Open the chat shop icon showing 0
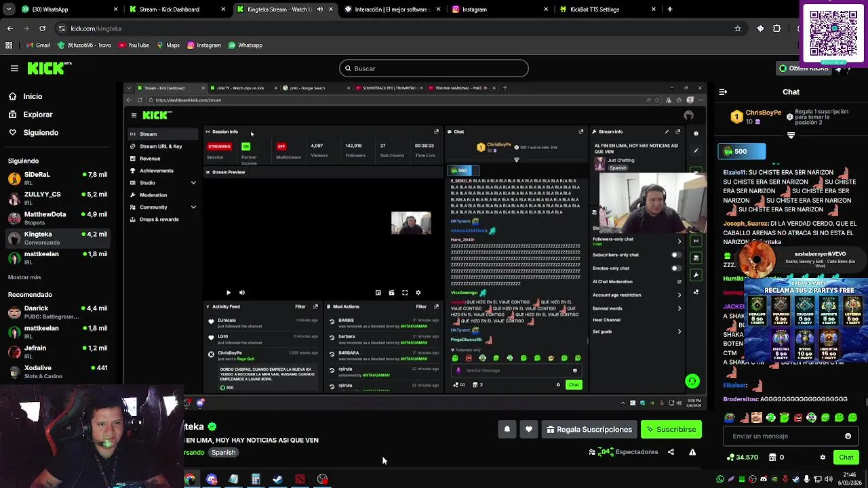 pos(776,457)
